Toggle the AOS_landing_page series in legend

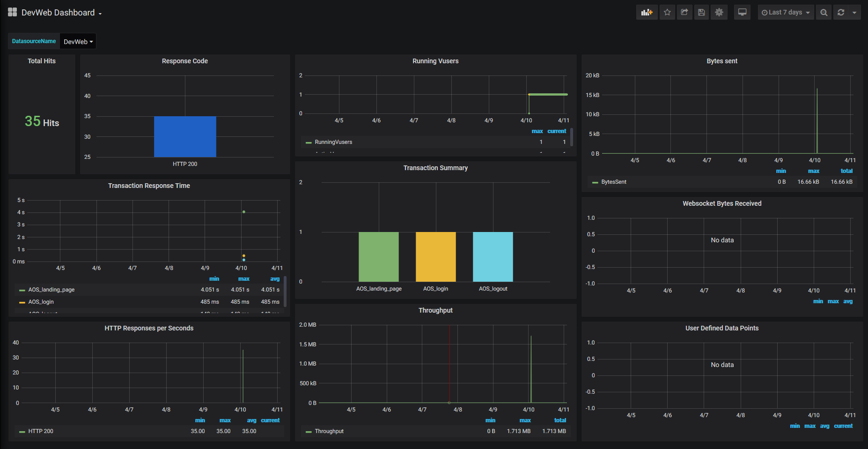pyautogui.click(x=51, y=290)
